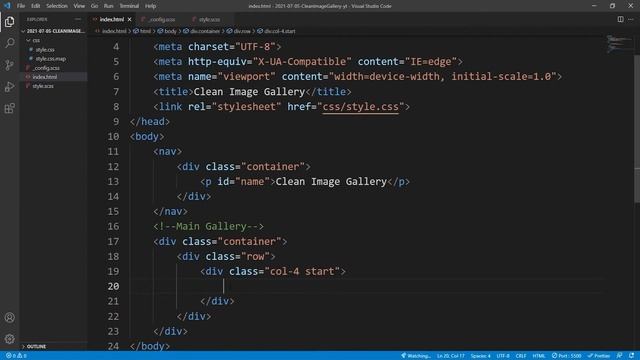Viewport: 640px width, 360px height.
Task: Open the Search view in activity bar
Action: [x=9, y=43]
